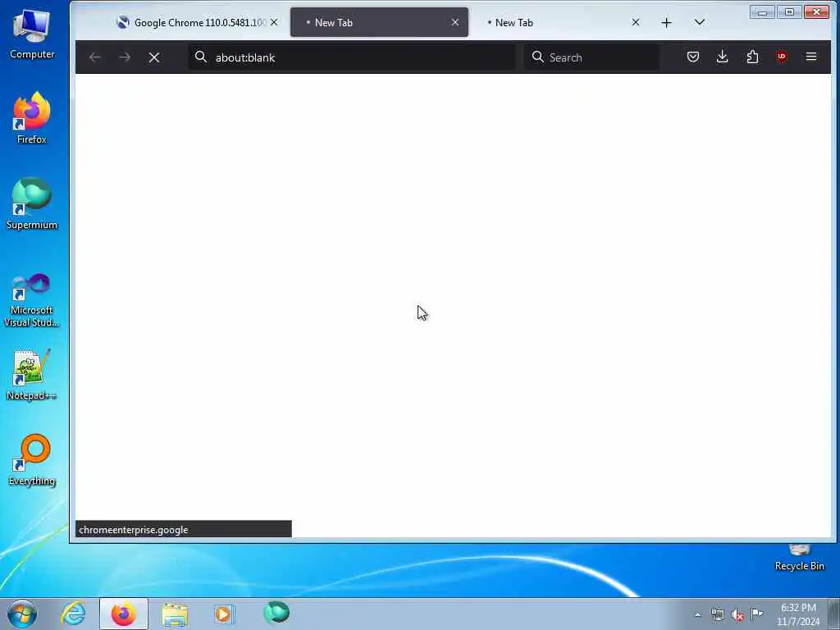Viewport: 840px width, 630px height.
Task: Open the Pocket save icon
Action: pyautogui.click(x=693, y=57)
